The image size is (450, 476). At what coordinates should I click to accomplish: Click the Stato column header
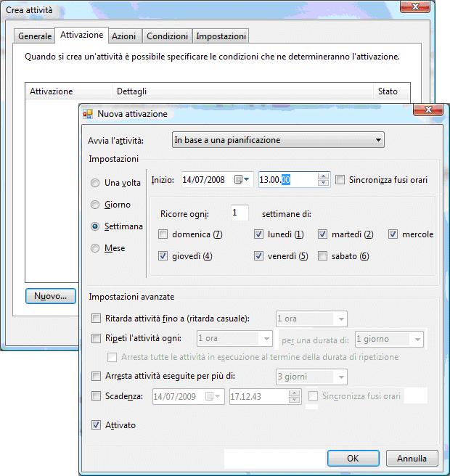pos(391,91)
